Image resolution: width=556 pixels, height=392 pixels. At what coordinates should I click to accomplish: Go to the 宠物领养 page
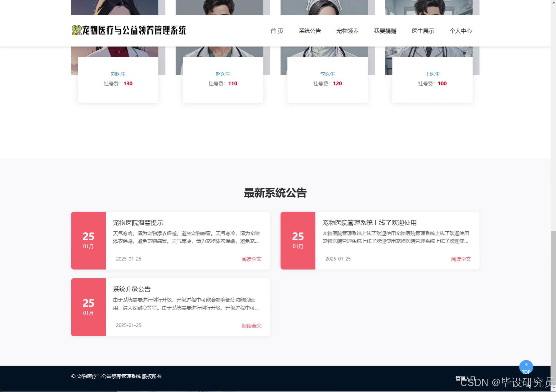click(347, 31)
